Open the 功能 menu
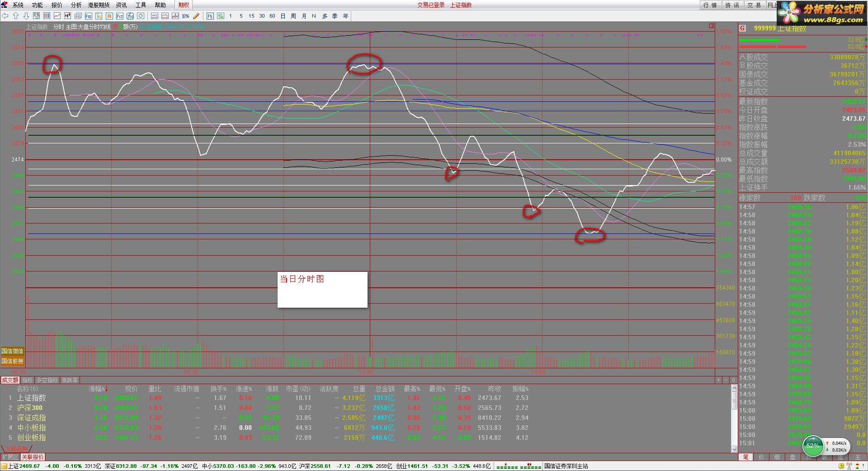Viewport: 868px width, 471px height. (38, 5)
